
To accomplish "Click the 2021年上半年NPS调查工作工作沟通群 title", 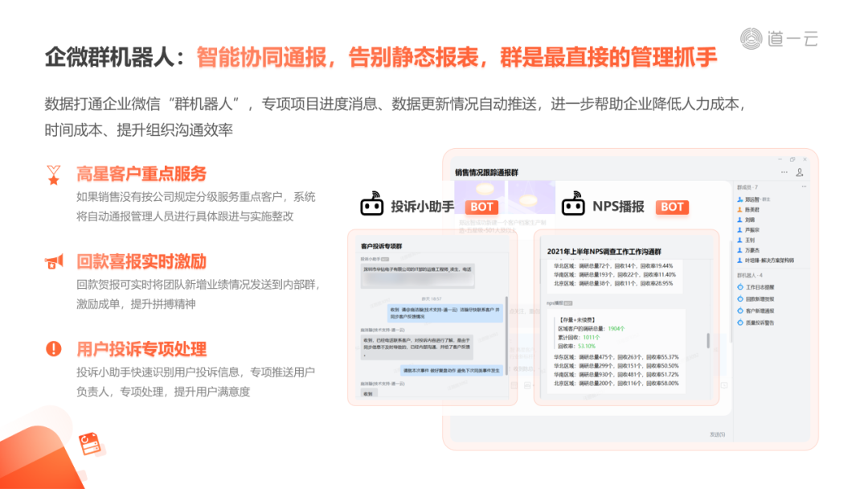I will click(x=604, y=252).
